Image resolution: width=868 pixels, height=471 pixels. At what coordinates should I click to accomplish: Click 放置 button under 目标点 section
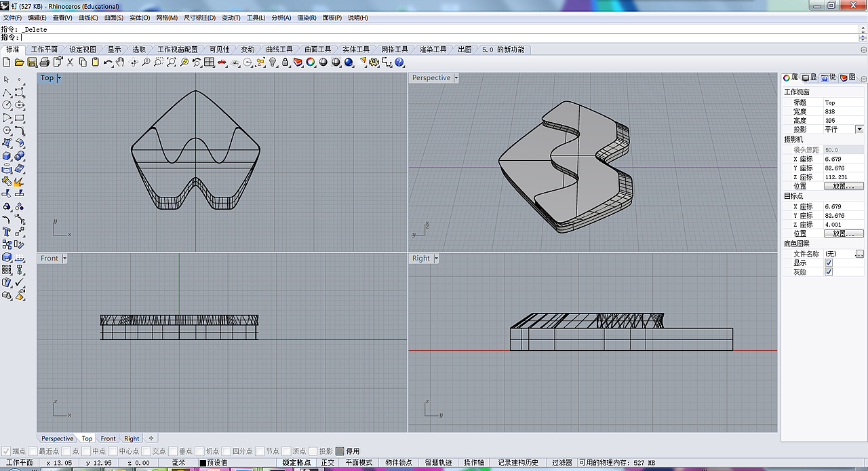coord(844,233)
